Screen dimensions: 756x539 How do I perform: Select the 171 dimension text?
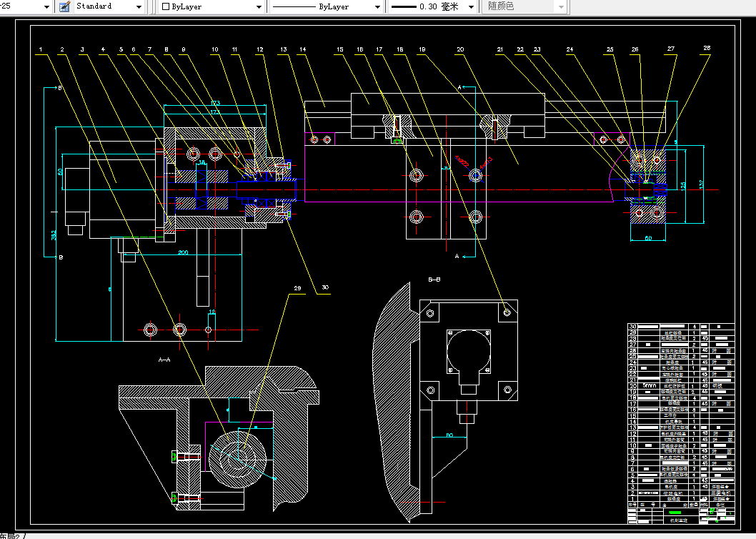[215, 112]
